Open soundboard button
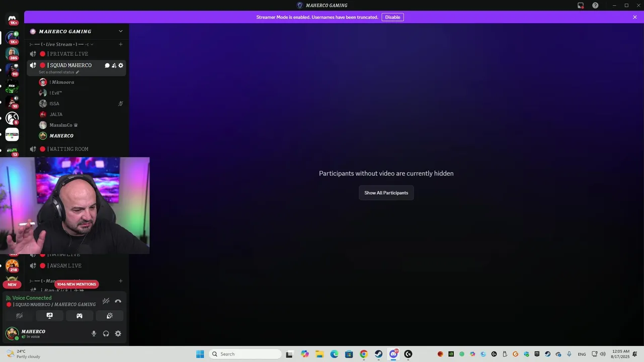 click(109, 316)
